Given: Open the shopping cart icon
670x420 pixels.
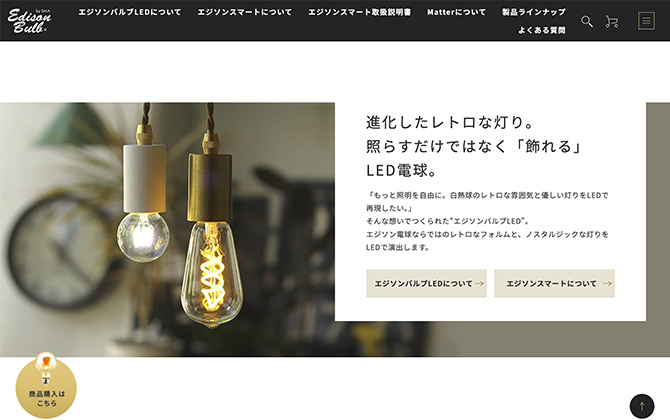Looking at the screenshot, I should [611, 21].
